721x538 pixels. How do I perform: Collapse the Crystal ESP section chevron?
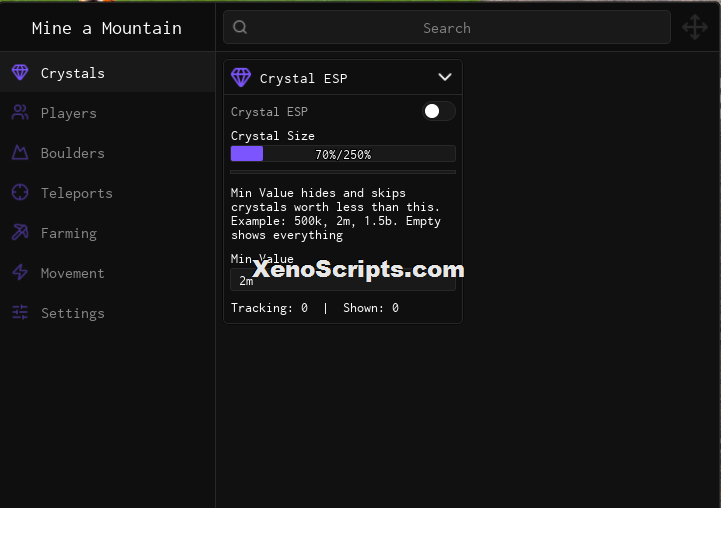point(445,77)
